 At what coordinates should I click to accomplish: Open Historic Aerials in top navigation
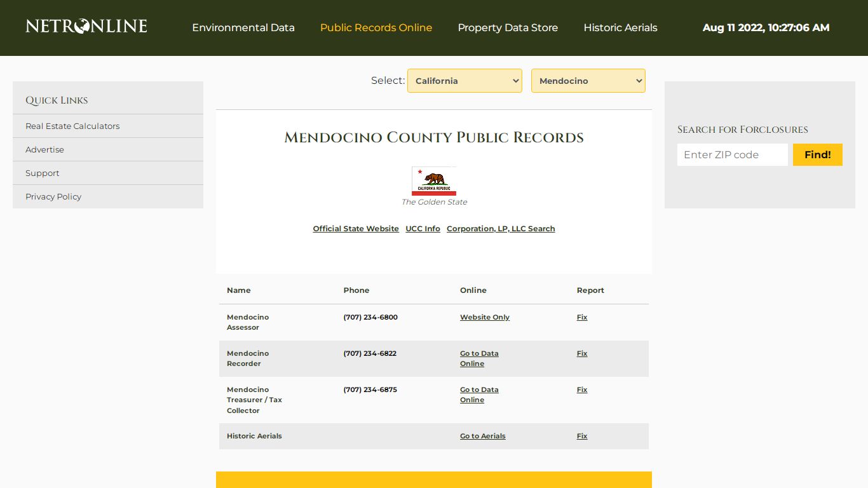pyautogui.click(x=620, y=28)
